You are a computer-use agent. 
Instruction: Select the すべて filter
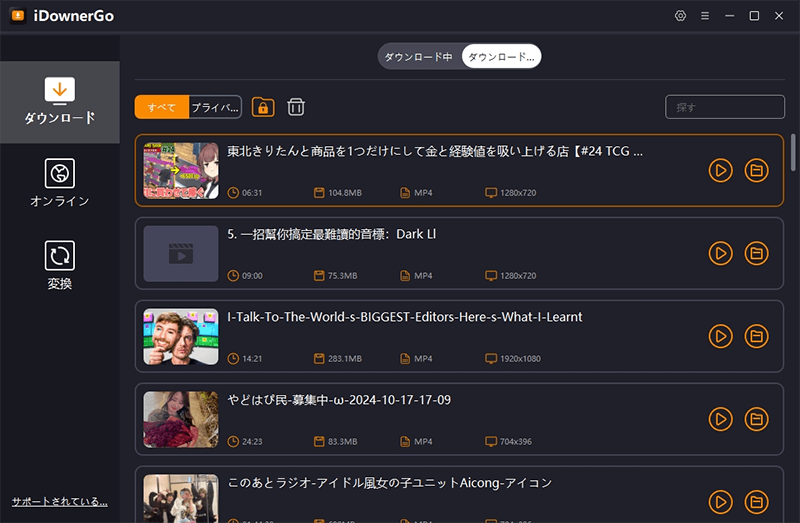[161, 107]
